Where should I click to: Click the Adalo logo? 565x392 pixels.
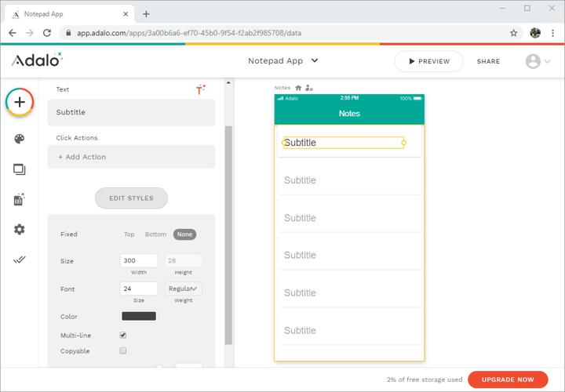pos(37,60)
